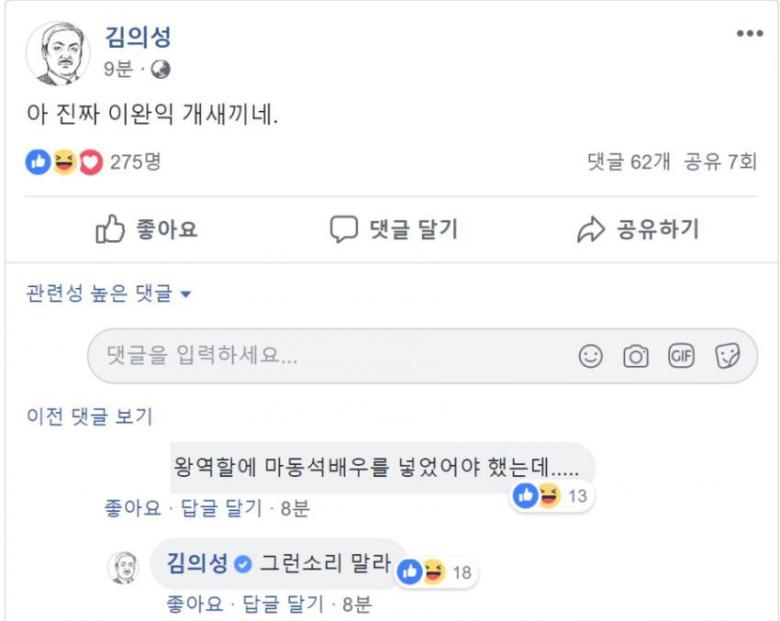The height and width of the screenshot is (621, 780).
Task: Click 공유하기 share button
Action: click(638, 229)
